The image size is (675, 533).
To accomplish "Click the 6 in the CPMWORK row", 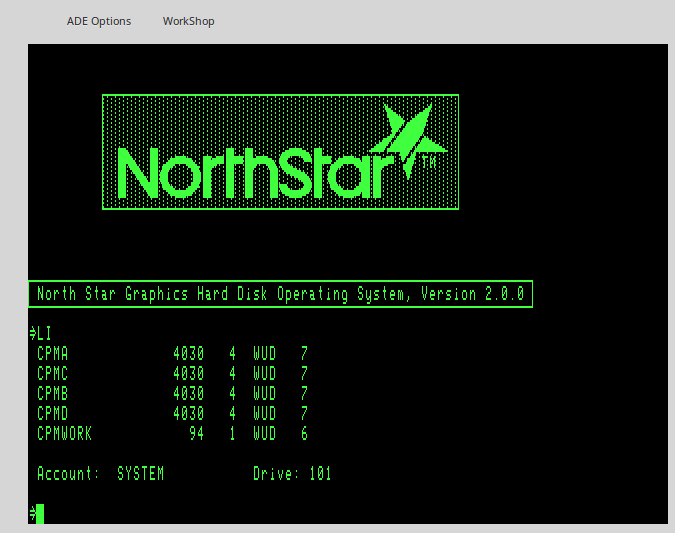I will pyautogui.click(x=304, y=434).
